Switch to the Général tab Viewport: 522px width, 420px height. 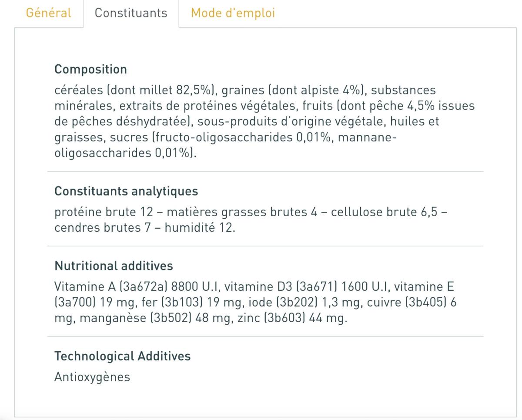(x=48, y=13)
